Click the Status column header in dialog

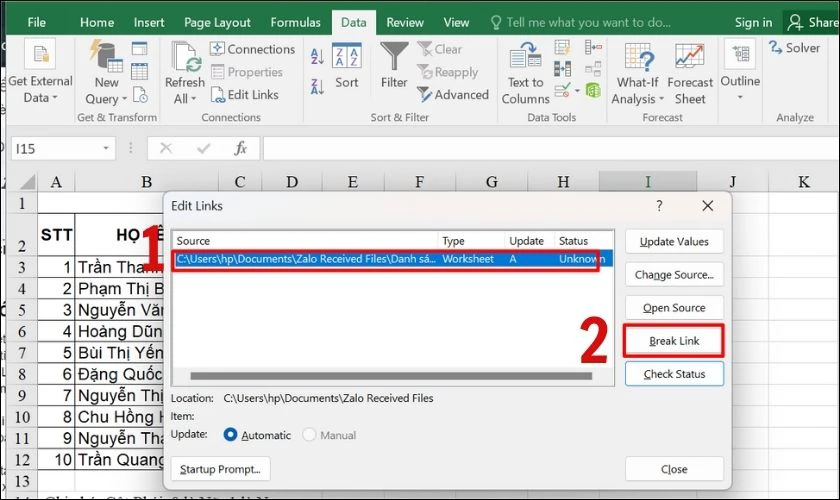point(583,241)
